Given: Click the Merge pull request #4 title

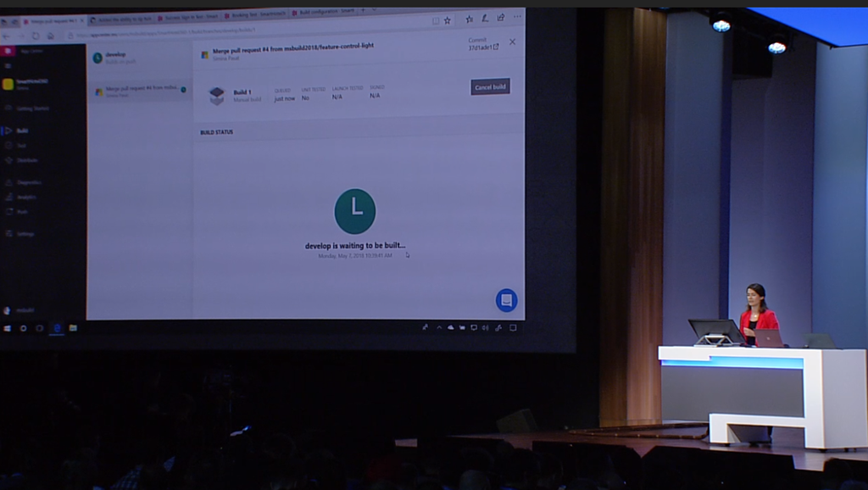Looking at the screenshot, I should 292,48.
